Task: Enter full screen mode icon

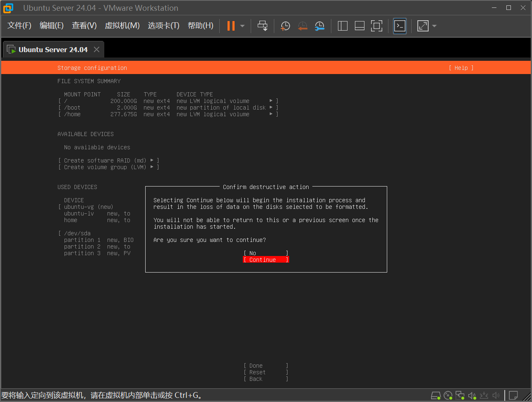Action: click(376, 26)
